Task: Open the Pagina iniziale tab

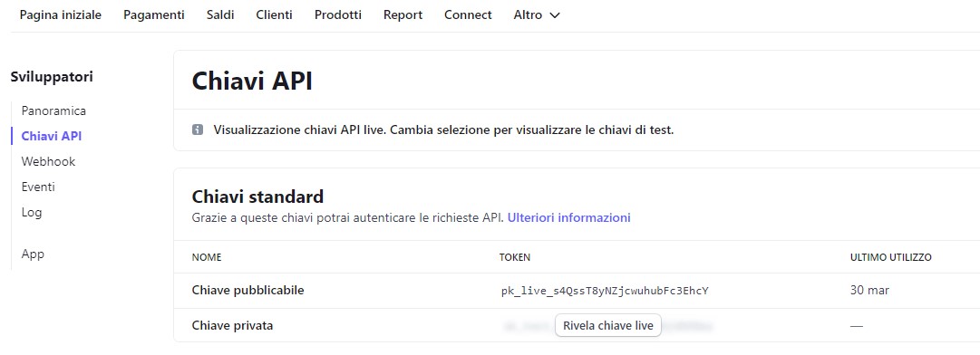Action: [x=60, y=15]
